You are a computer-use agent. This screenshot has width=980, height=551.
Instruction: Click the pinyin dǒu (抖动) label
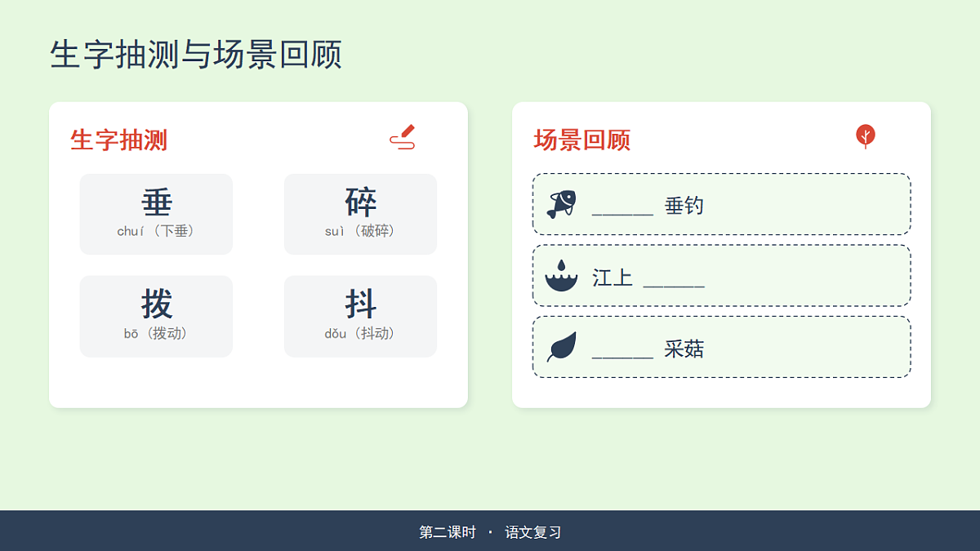pos(360,333)
